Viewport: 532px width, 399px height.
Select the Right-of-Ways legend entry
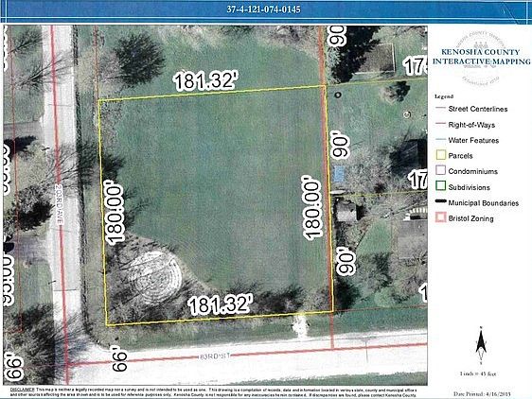coord(465,125)
